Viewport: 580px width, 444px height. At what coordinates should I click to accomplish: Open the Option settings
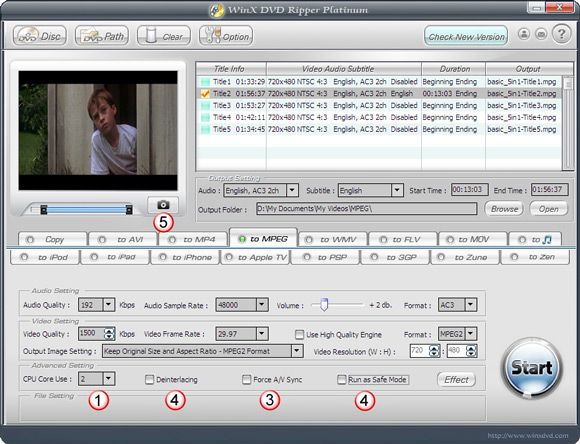pyautogui.click(x=226, y=36)
